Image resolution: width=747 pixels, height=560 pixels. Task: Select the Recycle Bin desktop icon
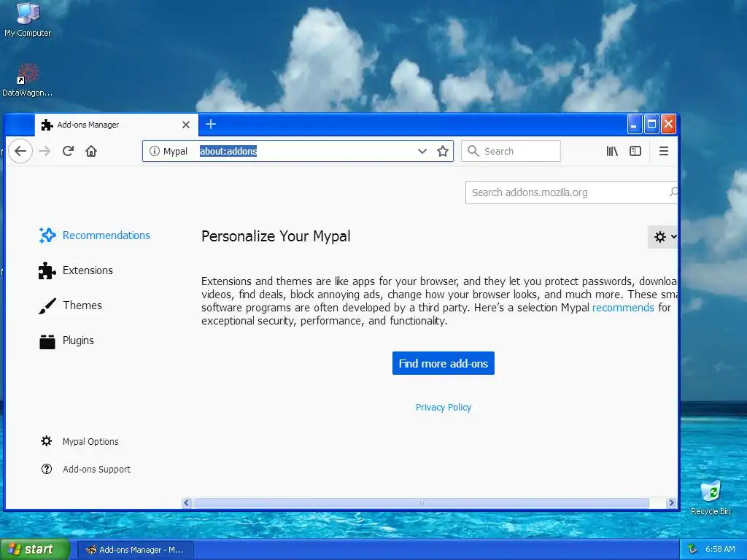pyautogui.click(x=711, y=491)
